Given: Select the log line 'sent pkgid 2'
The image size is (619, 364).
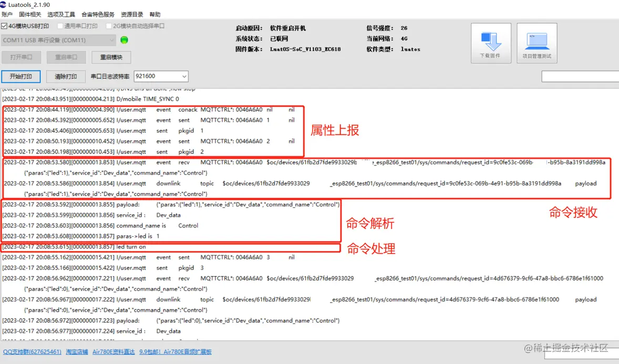Looking at the screenshot, I should tap(104, 152).
